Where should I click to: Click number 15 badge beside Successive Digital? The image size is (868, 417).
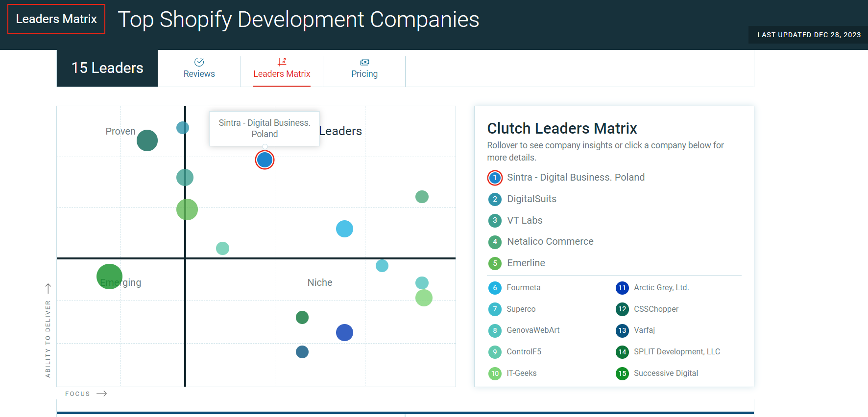tap(622, 373)
